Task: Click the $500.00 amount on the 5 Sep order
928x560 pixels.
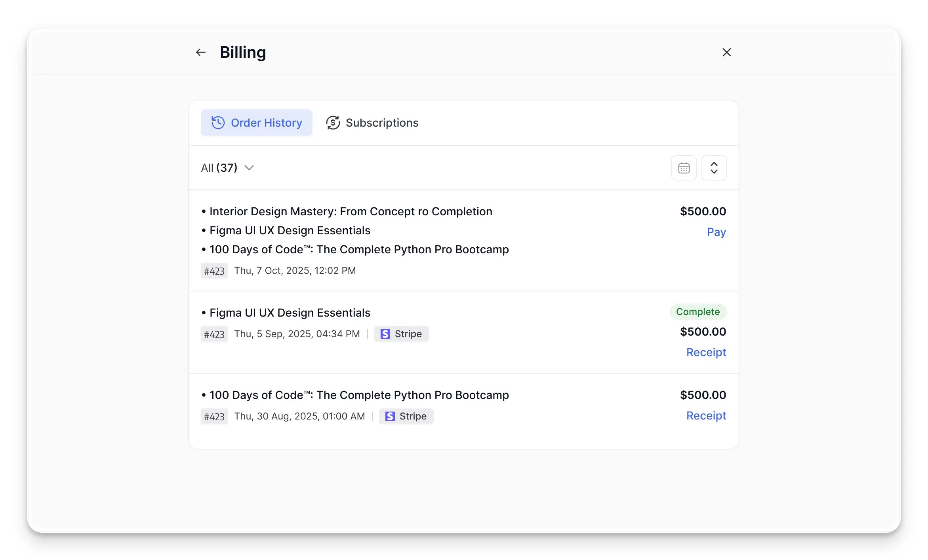Action: [x=703, y=332]
